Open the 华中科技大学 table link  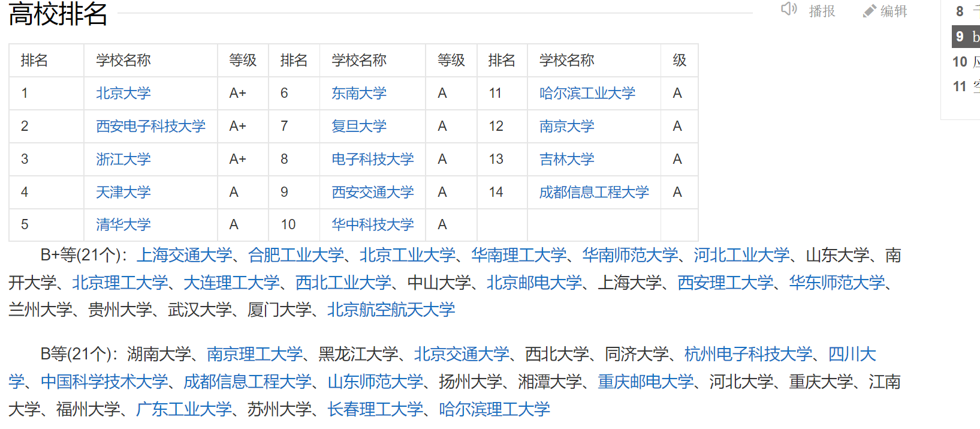click(x=373, y=224)
